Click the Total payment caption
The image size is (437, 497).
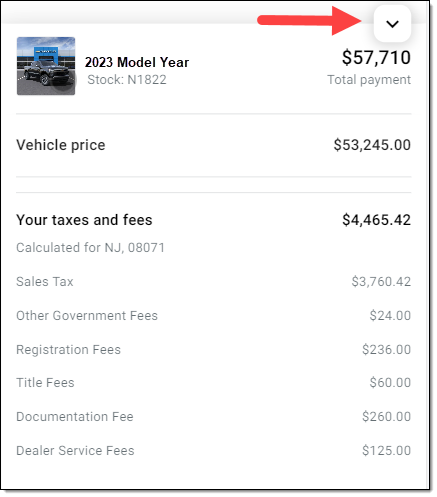point(369,80)
